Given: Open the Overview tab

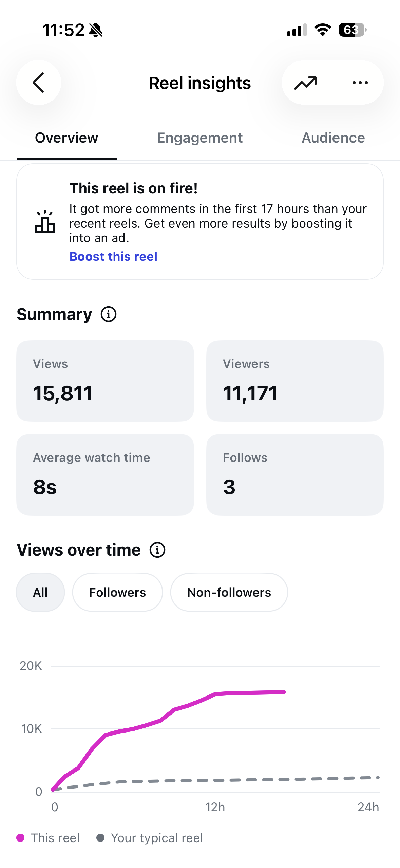Looking at the screenshot, I should [x=66, y=138].
